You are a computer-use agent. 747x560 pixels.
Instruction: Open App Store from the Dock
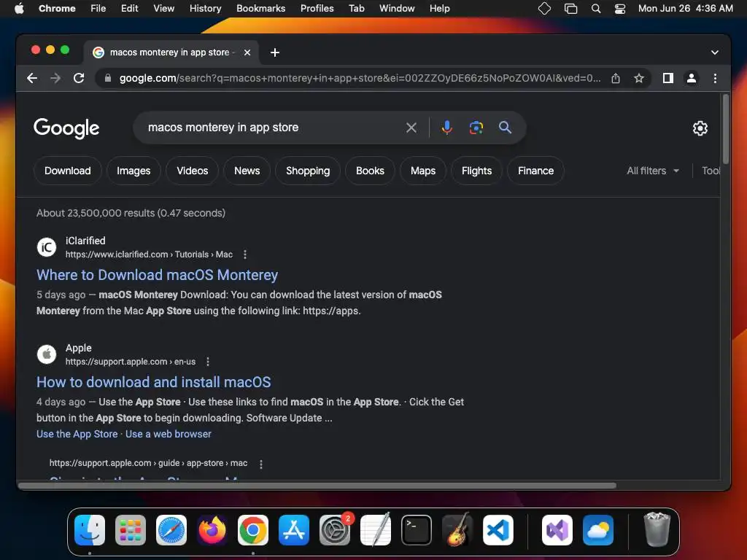294,530
